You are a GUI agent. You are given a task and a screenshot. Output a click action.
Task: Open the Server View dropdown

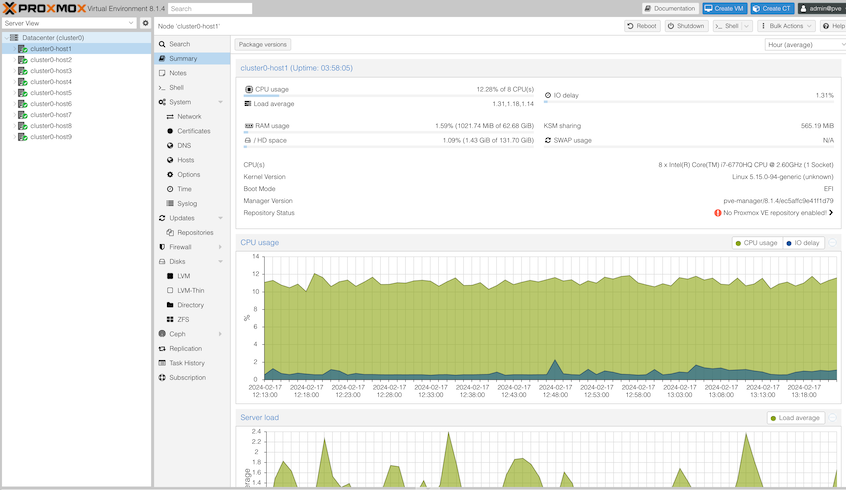[69, 23]
